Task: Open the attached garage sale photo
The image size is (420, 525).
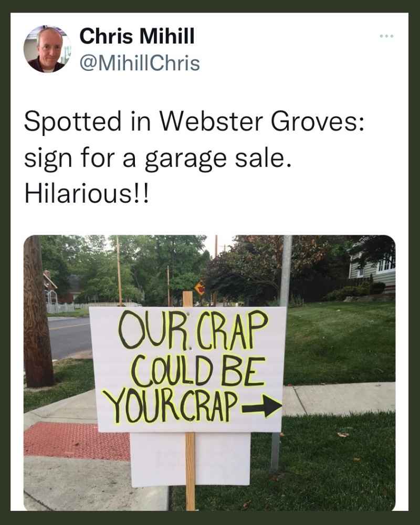Action: click(x=209, y=373)
